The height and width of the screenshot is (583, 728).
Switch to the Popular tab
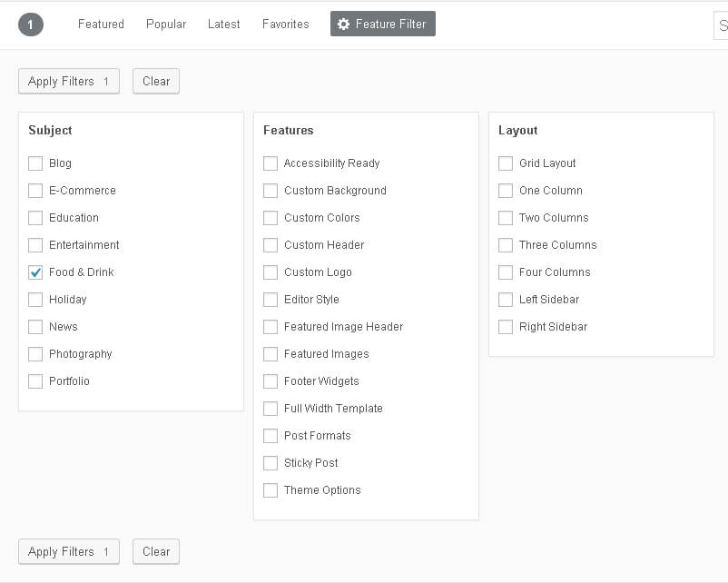(166, 25)
